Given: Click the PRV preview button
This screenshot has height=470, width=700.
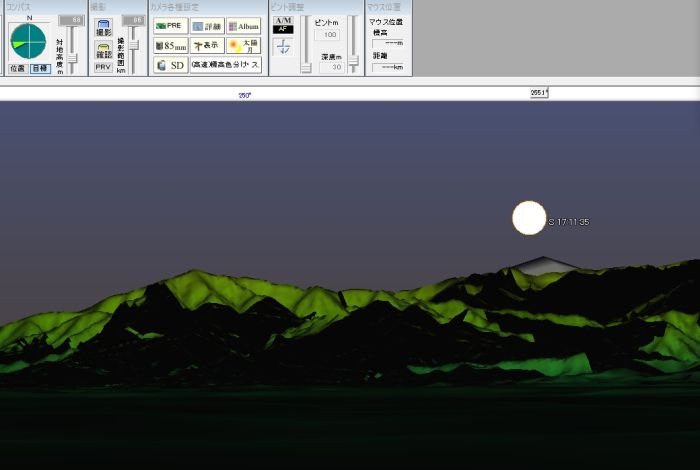Looking at the screenshot, I should pos(103,67).
